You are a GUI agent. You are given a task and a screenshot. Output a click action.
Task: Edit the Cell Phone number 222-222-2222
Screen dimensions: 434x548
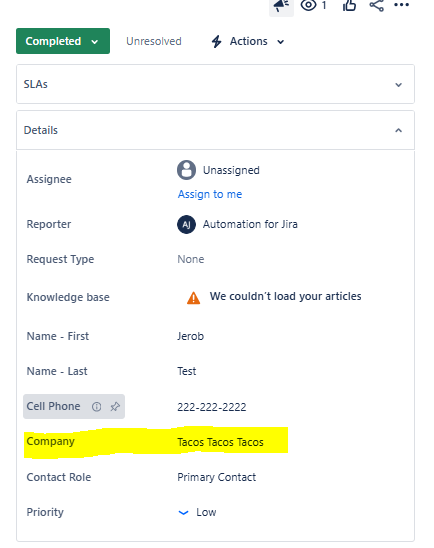point(212,407)
